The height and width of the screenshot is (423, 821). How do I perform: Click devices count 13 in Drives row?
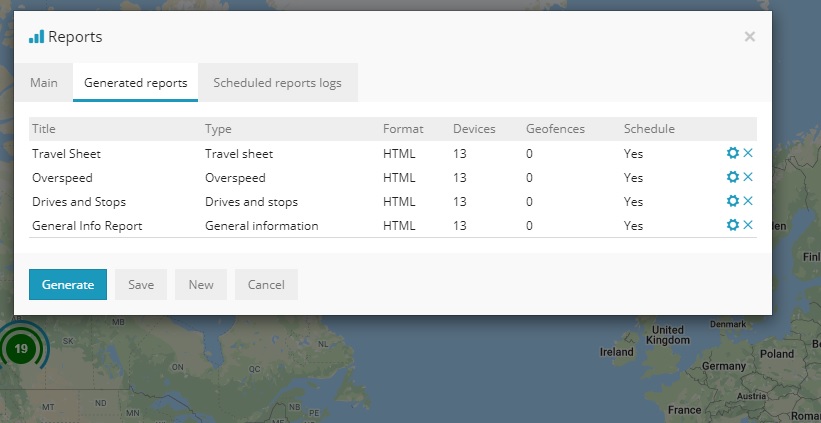(x=460, y=202)
